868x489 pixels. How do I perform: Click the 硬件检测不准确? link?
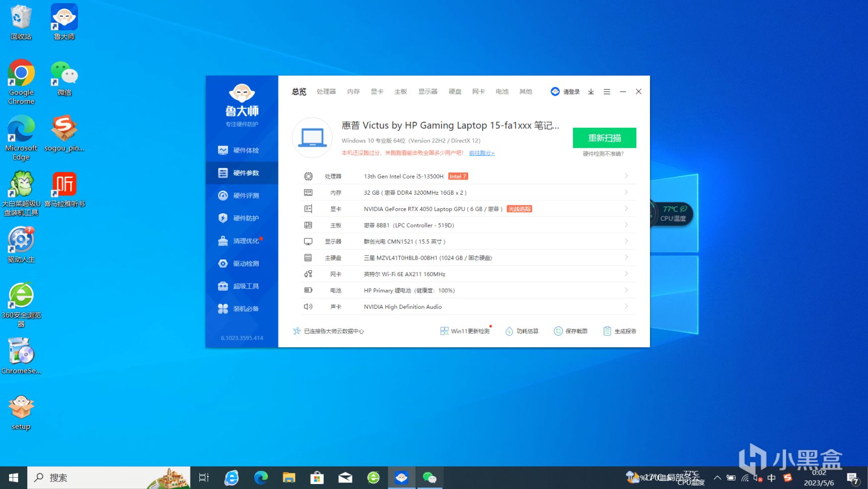pyautogui.click(x=603, y=154)
